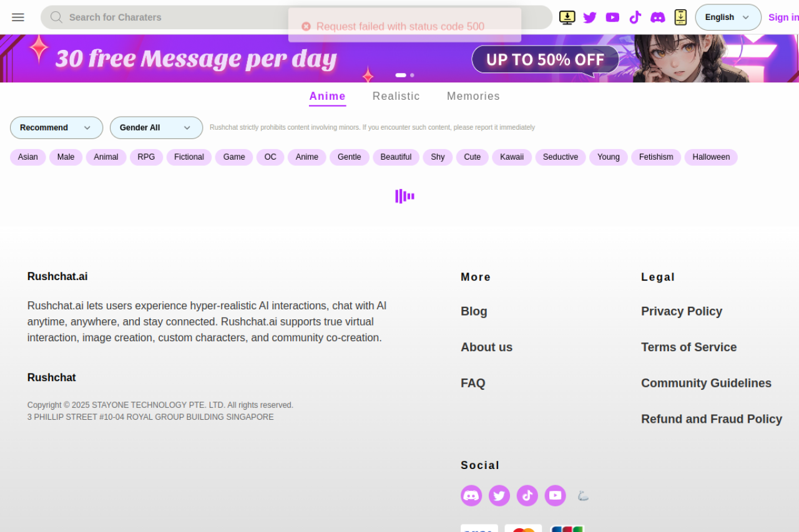
Task: Click the swan icon in Social section
Action: 583,496
